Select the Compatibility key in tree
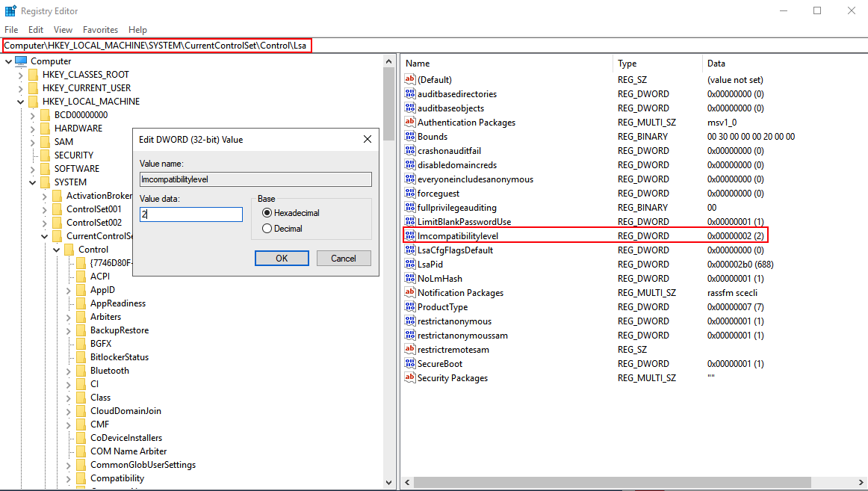 [117, 478]
